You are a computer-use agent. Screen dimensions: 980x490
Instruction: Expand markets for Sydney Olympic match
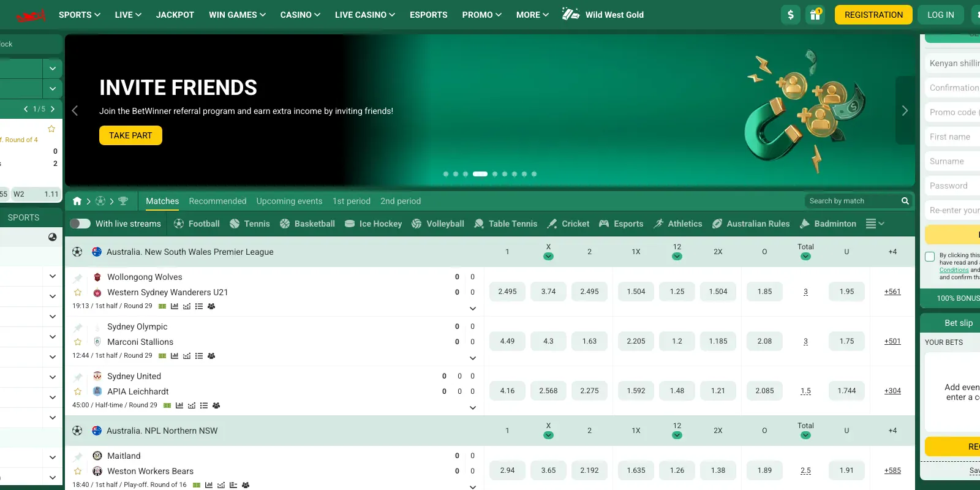click(x=473, y=358)
